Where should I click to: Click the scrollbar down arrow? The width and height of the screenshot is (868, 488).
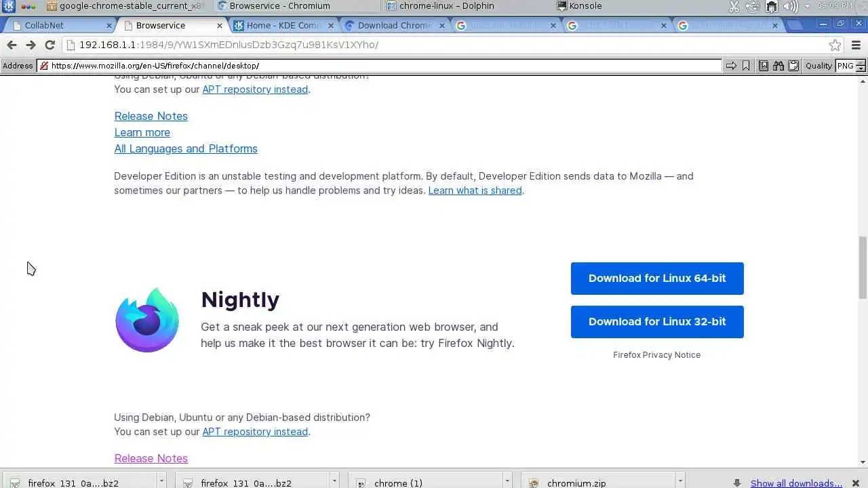tap(863, 462)
